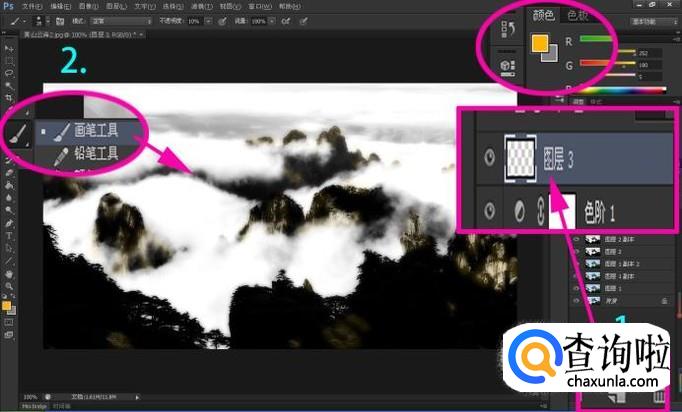This screenshot has height=412, width=682.
Task: Open the 图层(L) menu
Action: pyautogui.click(x=116, y=6)
